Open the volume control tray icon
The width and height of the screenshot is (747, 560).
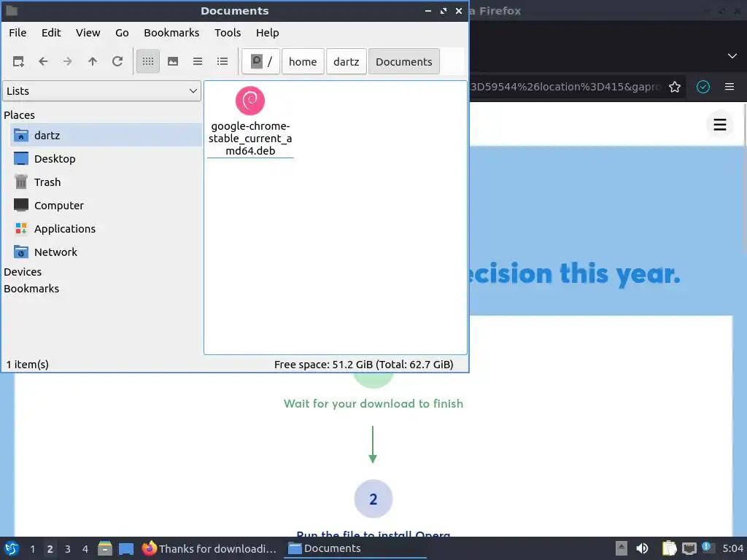click(x=642, y=548)
